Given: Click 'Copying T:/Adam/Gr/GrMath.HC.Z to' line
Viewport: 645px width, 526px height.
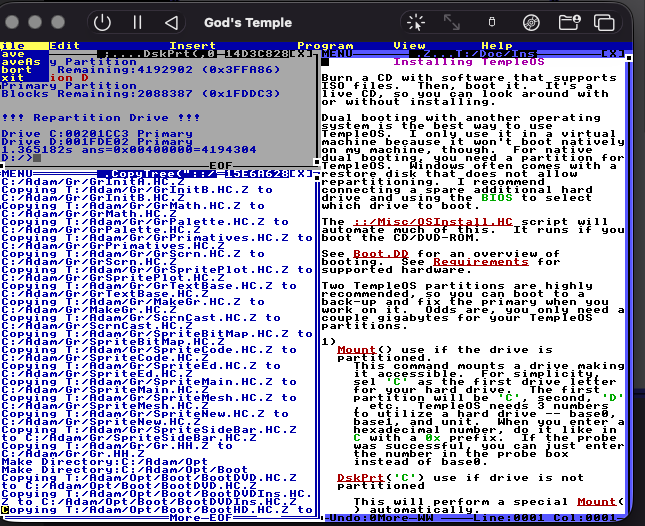Looking at the screenshot, I should 132,206.
